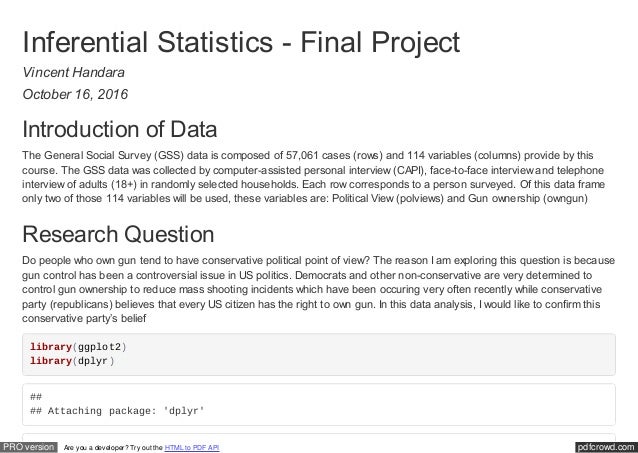Click the General Social Survey paragraph's first line
The image size is (638, 453).
point(308,155)
